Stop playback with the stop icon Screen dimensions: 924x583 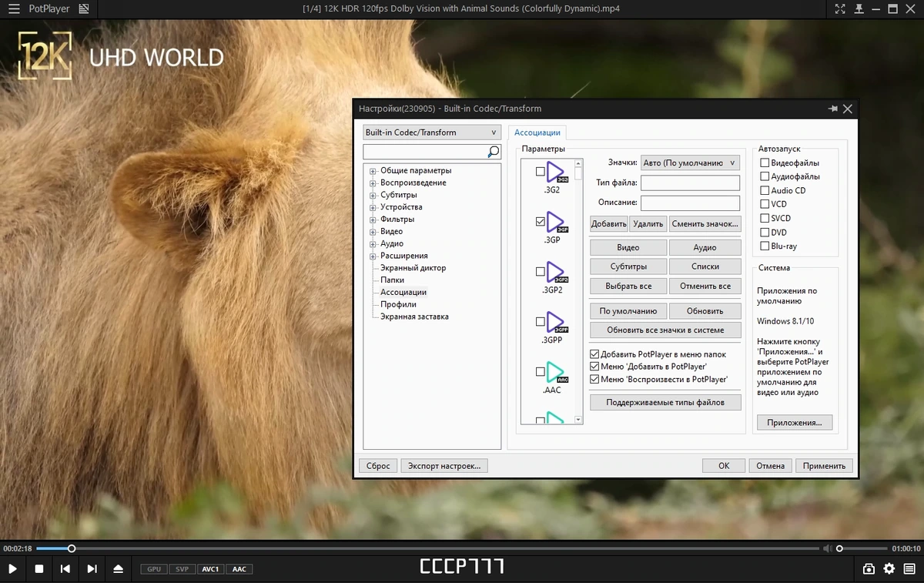(39, 569)
